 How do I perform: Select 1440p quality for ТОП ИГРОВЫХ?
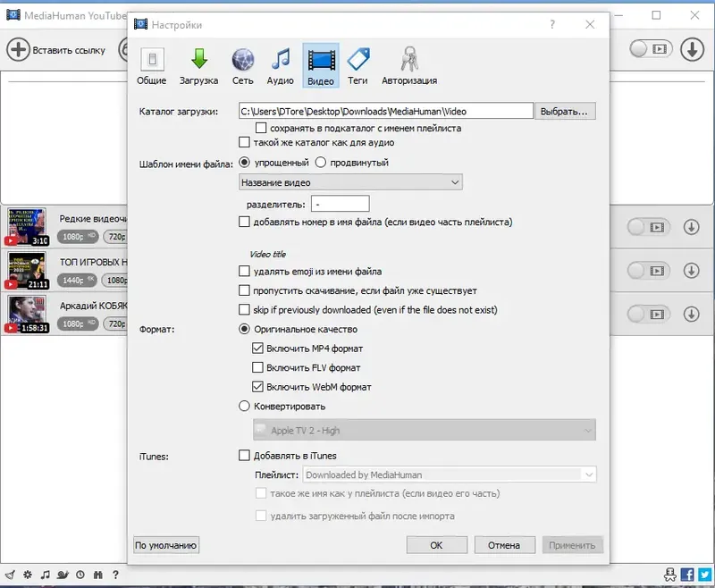click(77, 280)
